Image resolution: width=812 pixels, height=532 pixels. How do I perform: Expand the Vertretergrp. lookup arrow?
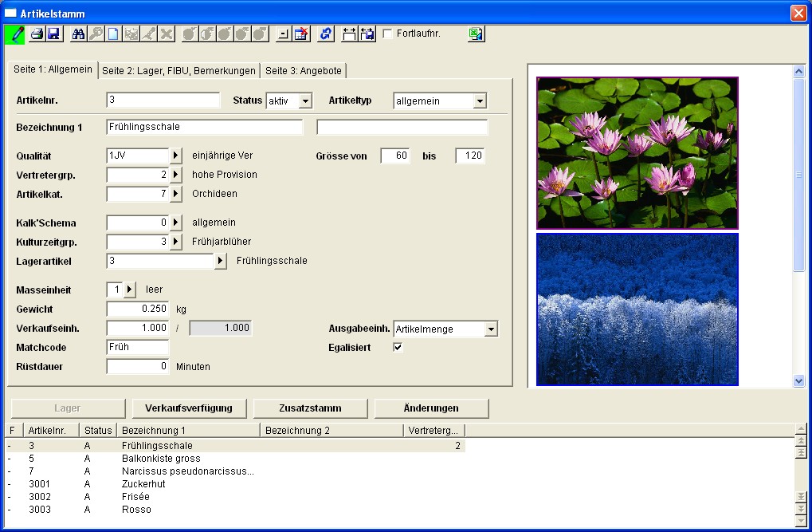coord(175,175)
